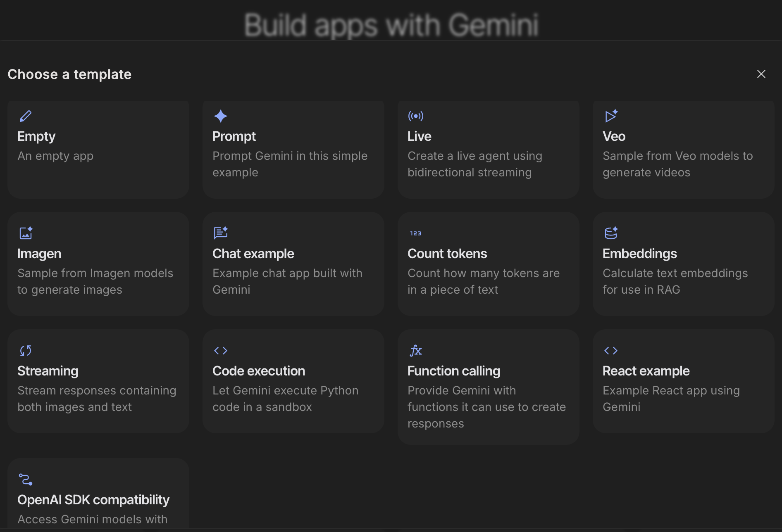Click the Veo video generation icon
This screenshot has width=782, height=532.
coord(611,116)
